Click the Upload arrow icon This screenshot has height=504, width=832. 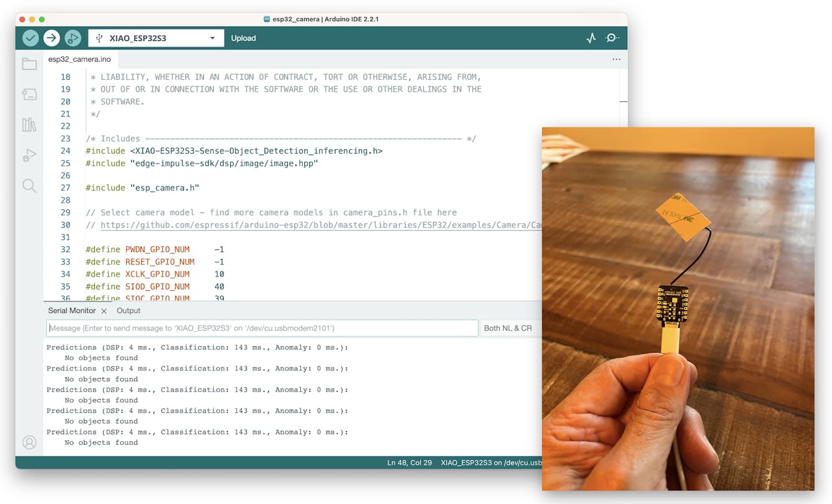tap(51, 38)
